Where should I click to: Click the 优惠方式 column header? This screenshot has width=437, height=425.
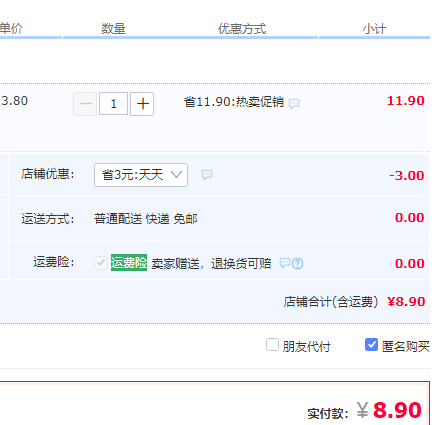click(242, 29)
